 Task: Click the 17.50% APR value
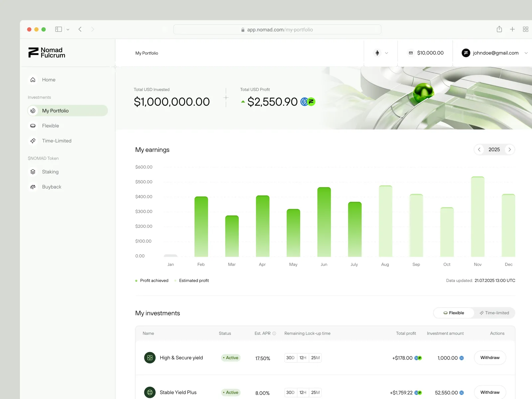click(263, 358)
